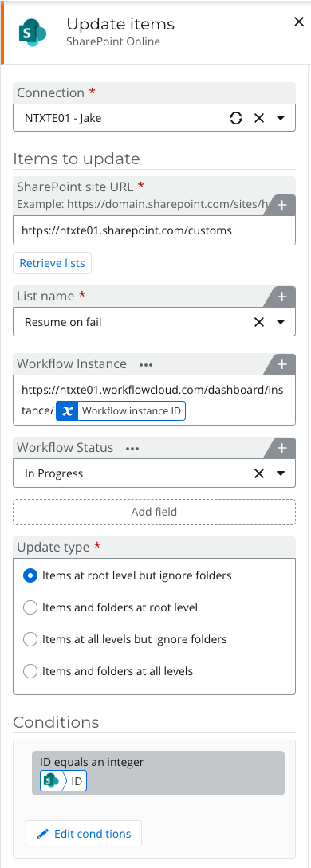
Task: Open the Edit conditions button
Action: tap(84, 833)
